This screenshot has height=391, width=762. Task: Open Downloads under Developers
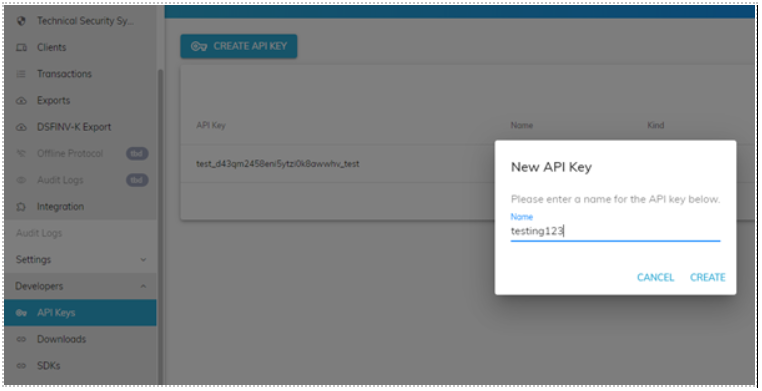pyautogui.click(x=80, y=339)
